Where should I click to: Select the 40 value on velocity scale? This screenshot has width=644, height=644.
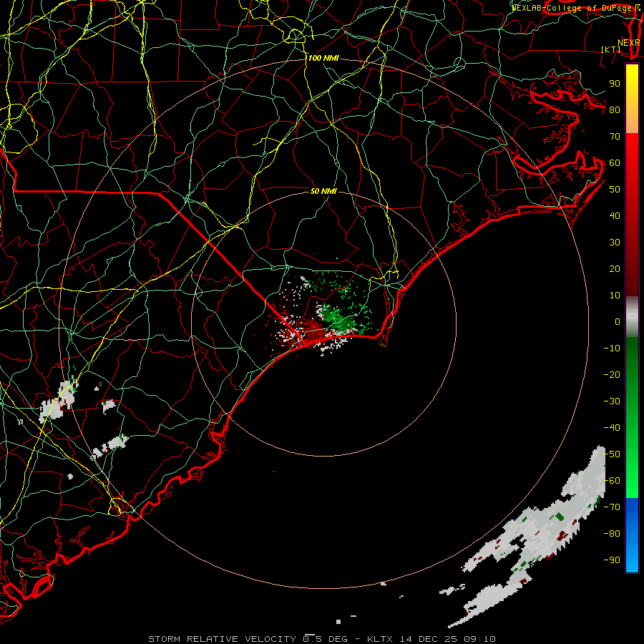615,216
